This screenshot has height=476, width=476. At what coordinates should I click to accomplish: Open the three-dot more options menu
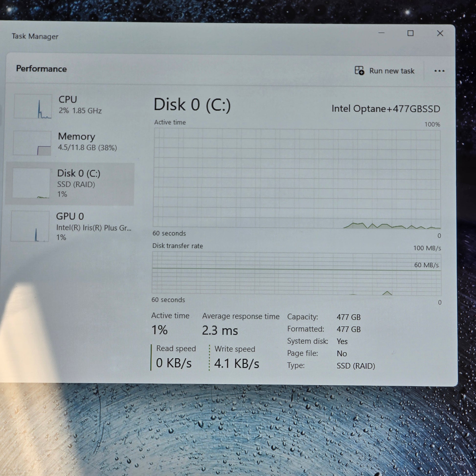[x=439, y=71]
